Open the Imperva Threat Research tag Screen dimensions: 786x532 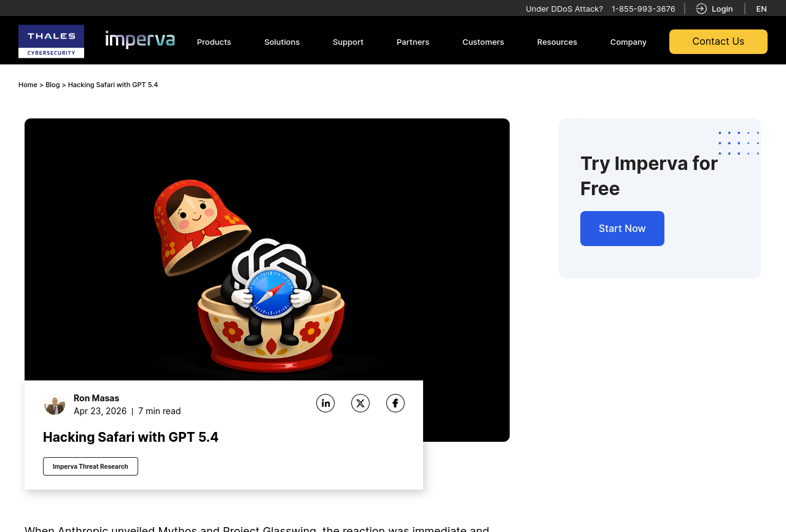coord(90,466)
